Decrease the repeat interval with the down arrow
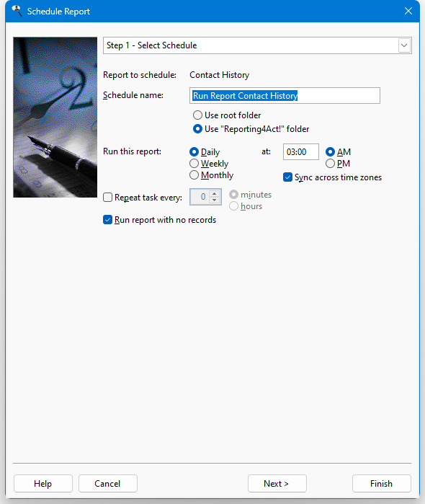Viewport: 425px width, 504px height. point(214,200)
